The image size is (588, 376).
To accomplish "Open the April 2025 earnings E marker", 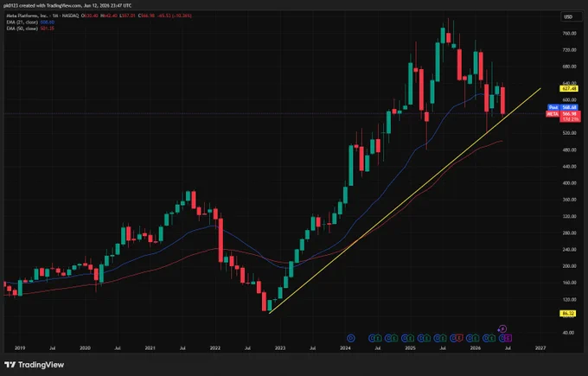I will pos(427,338).
